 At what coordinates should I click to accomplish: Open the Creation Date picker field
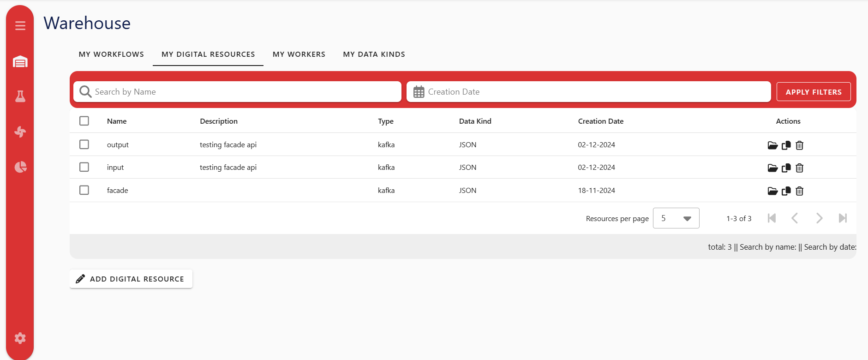click(x=588, y=92)
